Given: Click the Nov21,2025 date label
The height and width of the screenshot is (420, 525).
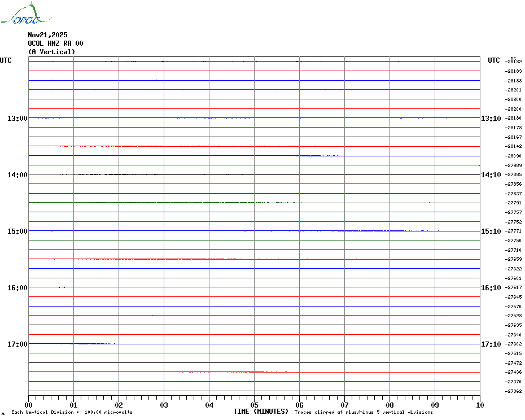Looking at the screenshot, I should click(47, 35).
